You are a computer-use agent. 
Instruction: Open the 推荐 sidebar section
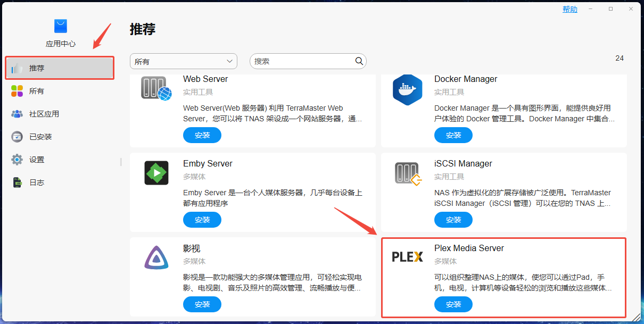60,68
